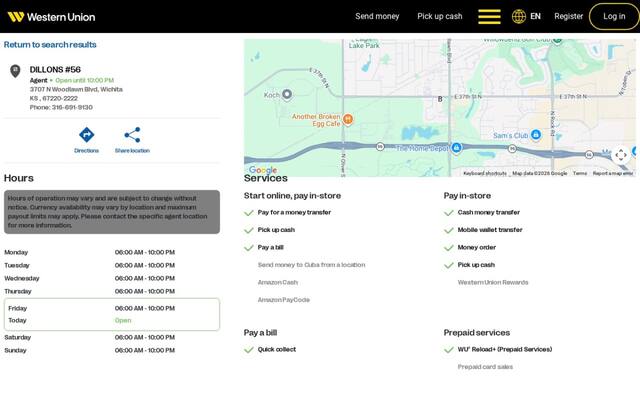Open the hamburger menu icon
Screen dimensions: 640x400
[x=489, y=17]
